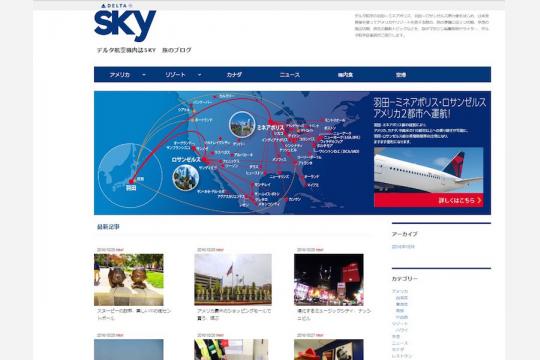Open the アメリカ navigation menu
This screenshot has height=360, width=540.
pyautogui.click(x=120, y=75)
